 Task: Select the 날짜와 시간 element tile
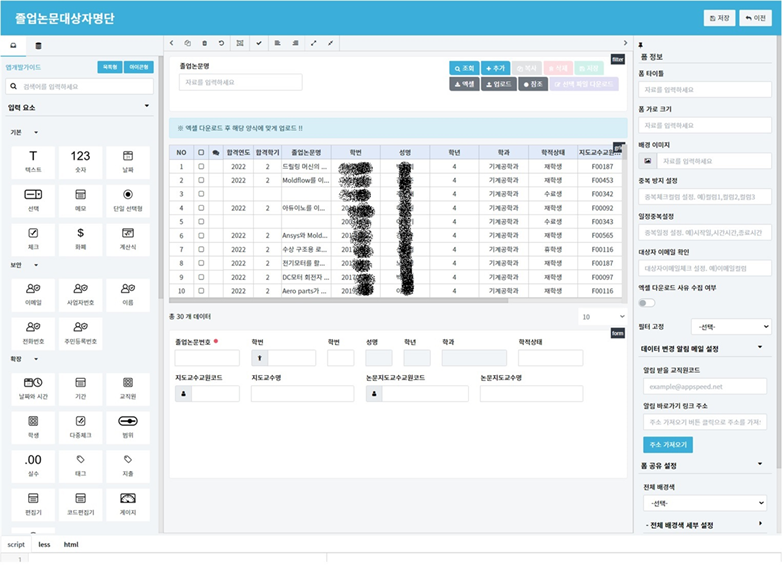[x=33, y=389]
